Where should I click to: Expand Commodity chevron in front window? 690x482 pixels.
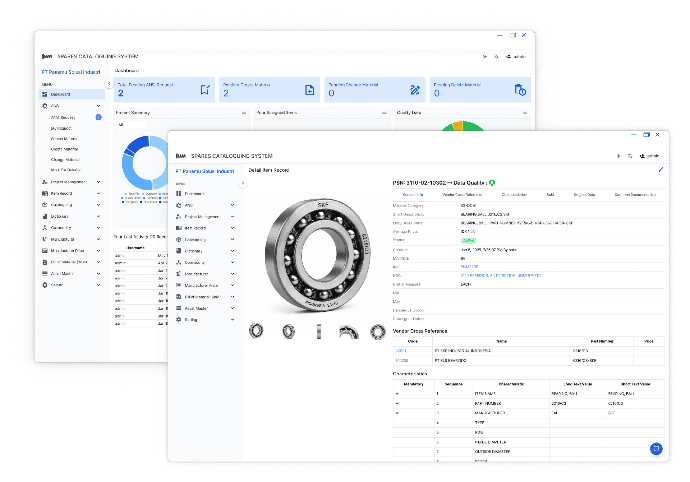point(232,262)
